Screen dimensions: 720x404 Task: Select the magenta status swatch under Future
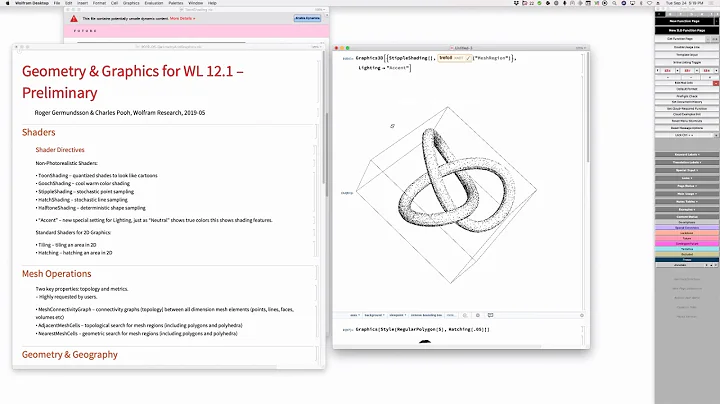point(687,244)
